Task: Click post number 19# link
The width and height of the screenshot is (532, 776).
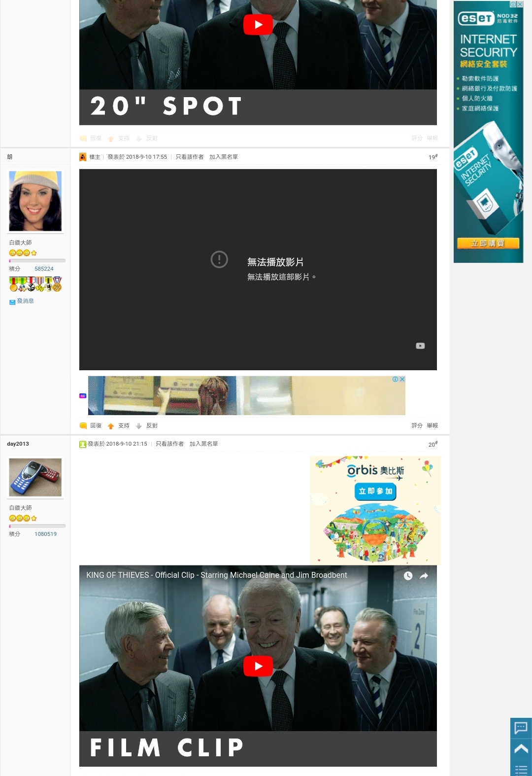Action: coord(433,157)
